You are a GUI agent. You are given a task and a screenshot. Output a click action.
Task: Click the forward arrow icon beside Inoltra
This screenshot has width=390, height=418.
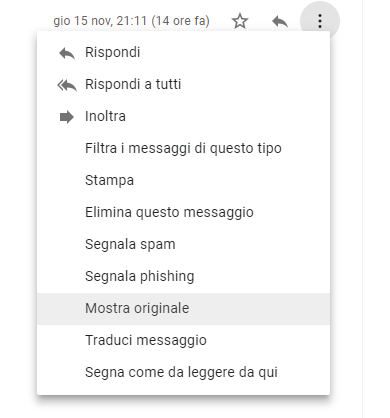67,117
